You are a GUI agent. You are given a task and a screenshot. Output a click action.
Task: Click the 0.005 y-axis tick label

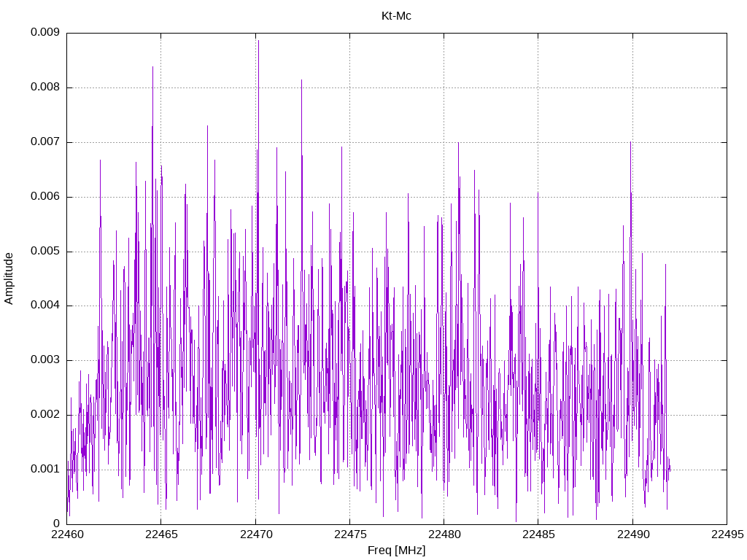click(45, 251)
